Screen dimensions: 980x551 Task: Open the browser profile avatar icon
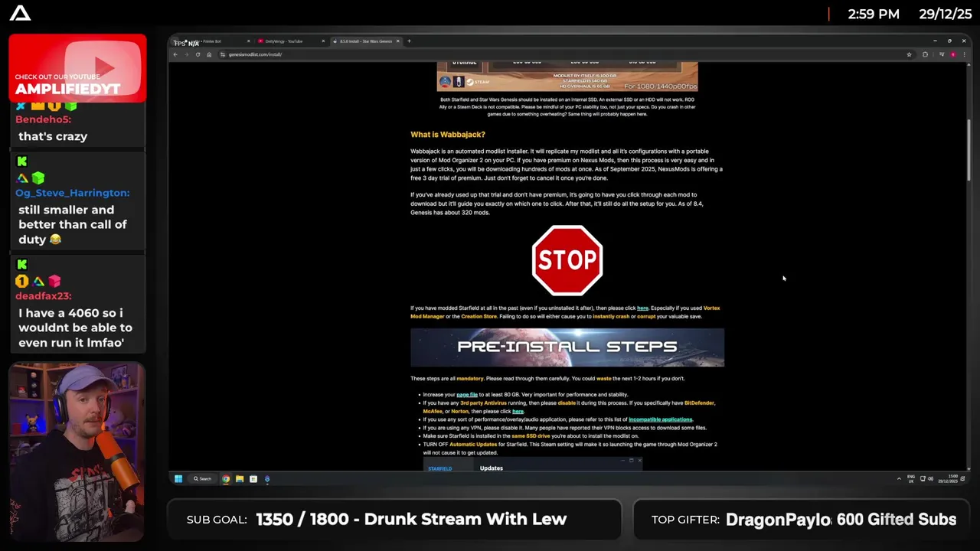coord(953,54)
